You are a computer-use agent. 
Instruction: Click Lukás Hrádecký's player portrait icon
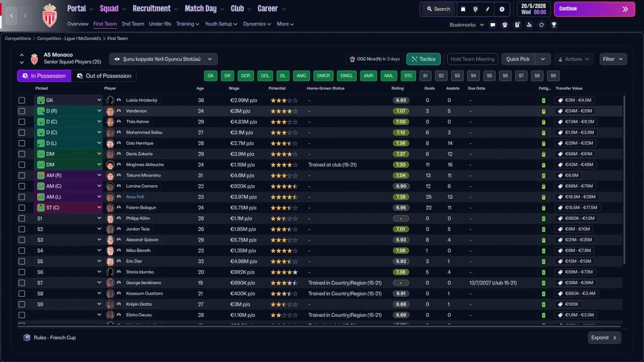click(110, 100)
